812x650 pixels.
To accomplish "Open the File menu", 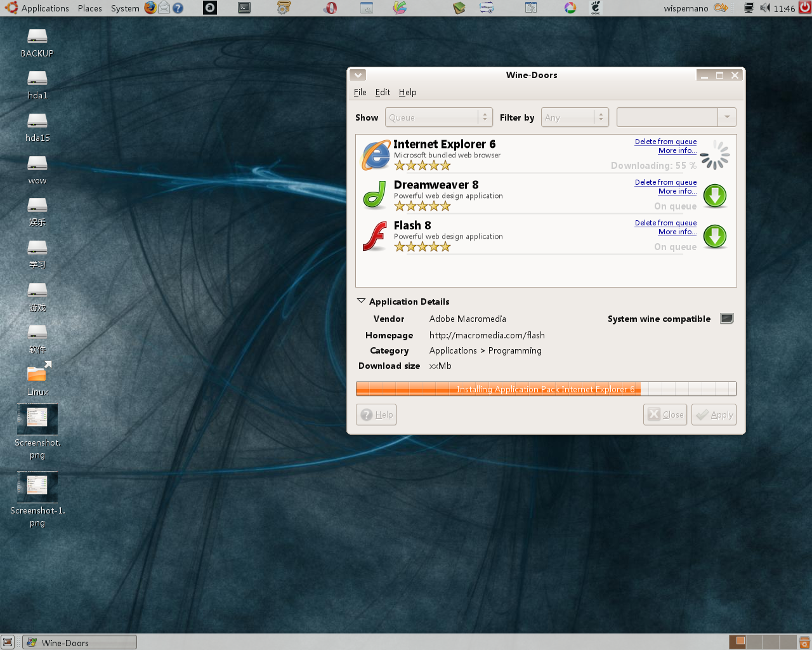I will [x=360, y=92].
